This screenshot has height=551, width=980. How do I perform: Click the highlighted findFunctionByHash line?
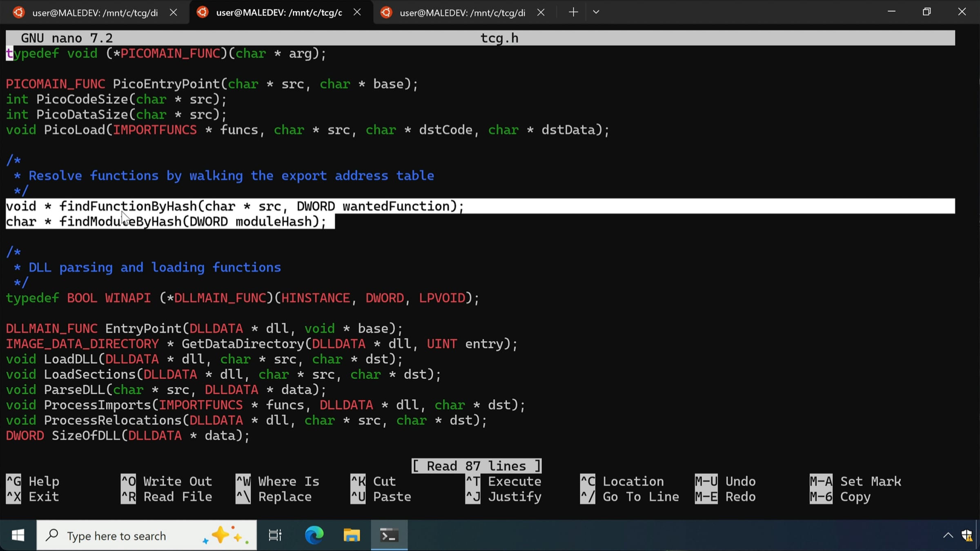tap(480, 206)
